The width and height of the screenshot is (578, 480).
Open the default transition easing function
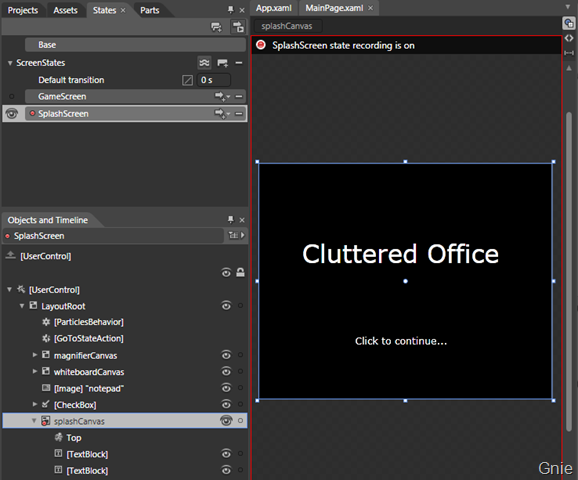(187, 80)
